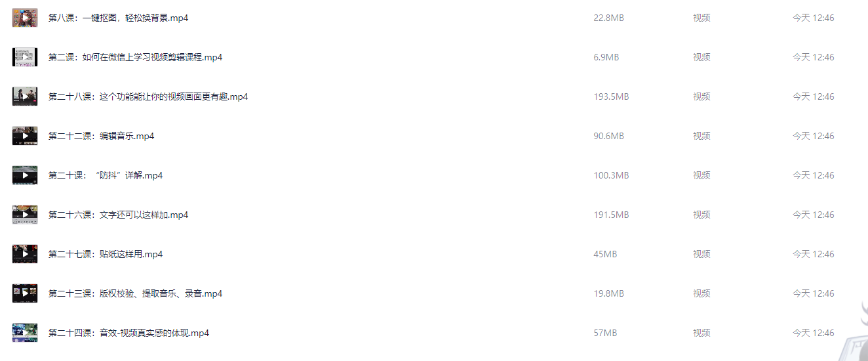
Task: Select file 第八课：一键抠图，轻松换背景.mp4
Action: tap(119, 18)
